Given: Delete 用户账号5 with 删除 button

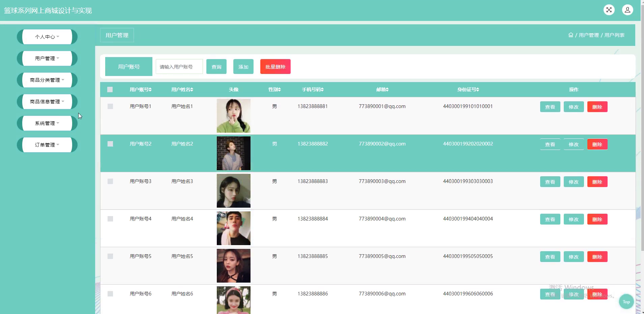Looking at the screenshot, I should (x=597, y=257).
